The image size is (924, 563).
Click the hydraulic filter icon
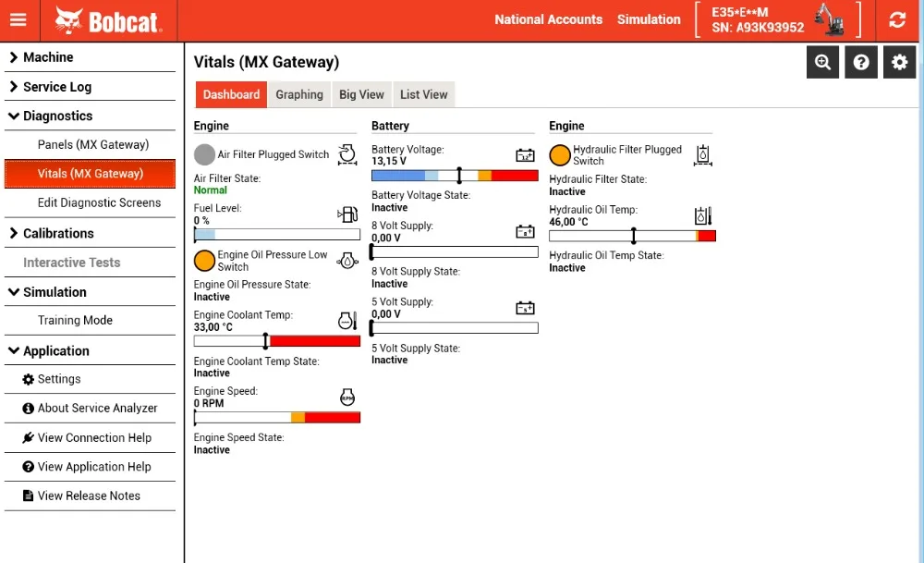702,155
